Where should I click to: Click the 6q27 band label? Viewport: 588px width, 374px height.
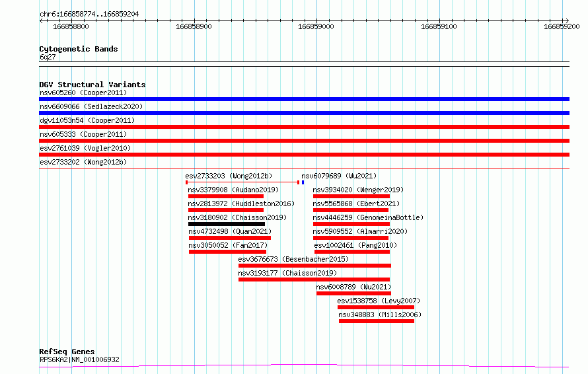(x=48, y=57)
